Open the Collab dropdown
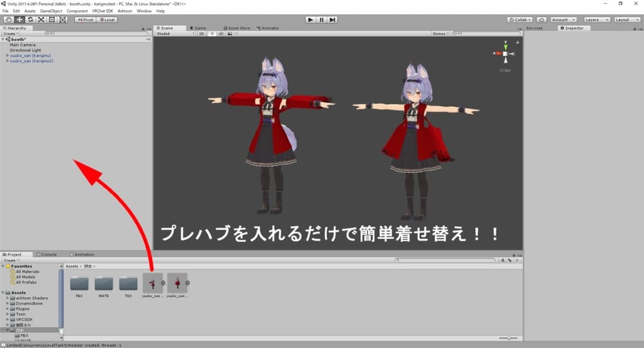 [x=520, y=19]
